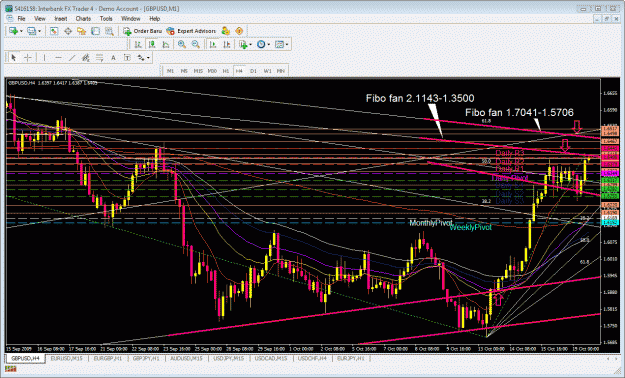Switch to the EURUSD,M15 chart tab
The image size is (625, 378).
click(66, 358)
